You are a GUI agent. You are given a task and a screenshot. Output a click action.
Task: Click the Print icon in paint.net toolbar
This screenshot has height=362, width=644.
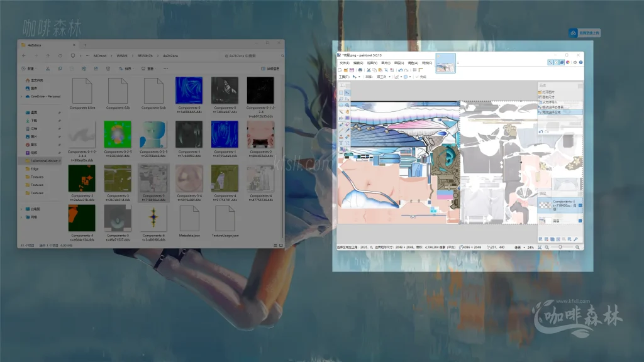click(x=360, y=70)
